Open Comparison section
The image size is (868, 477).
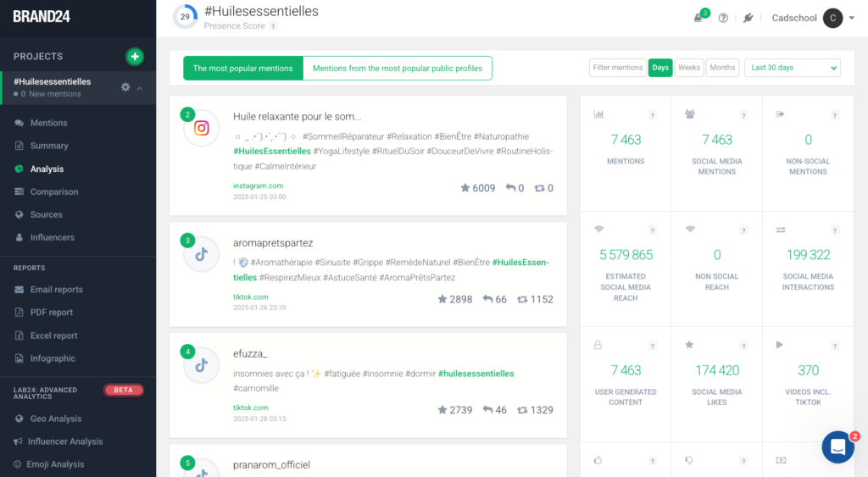54,191
